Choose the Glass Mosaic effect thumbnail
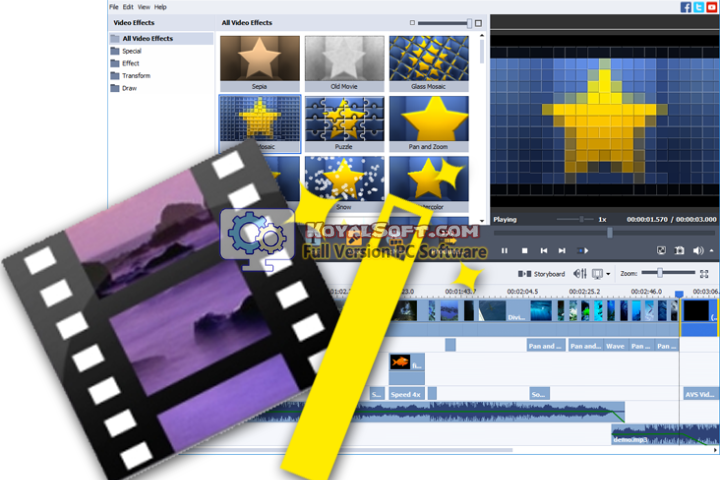This screenshot has height=480, width=720. (429, 63)
